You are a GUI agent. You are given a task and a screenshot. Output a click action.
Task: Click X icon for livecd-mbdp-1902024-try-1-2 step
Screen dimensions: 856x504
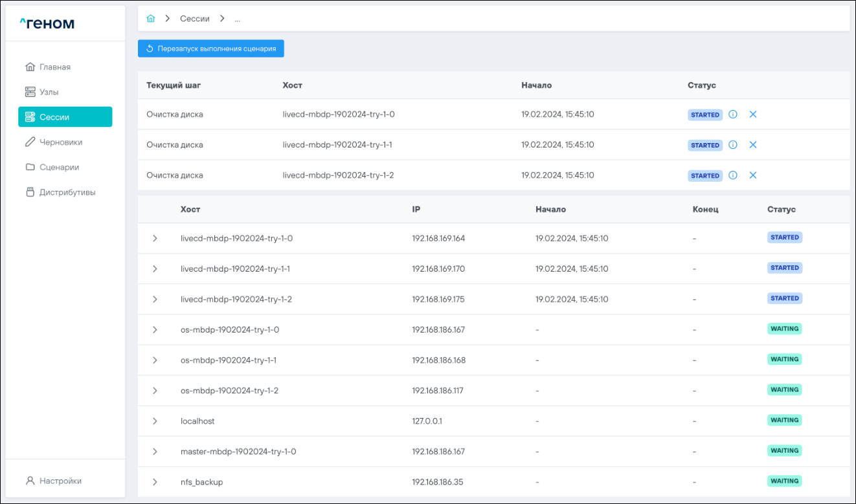pos(753,175)
